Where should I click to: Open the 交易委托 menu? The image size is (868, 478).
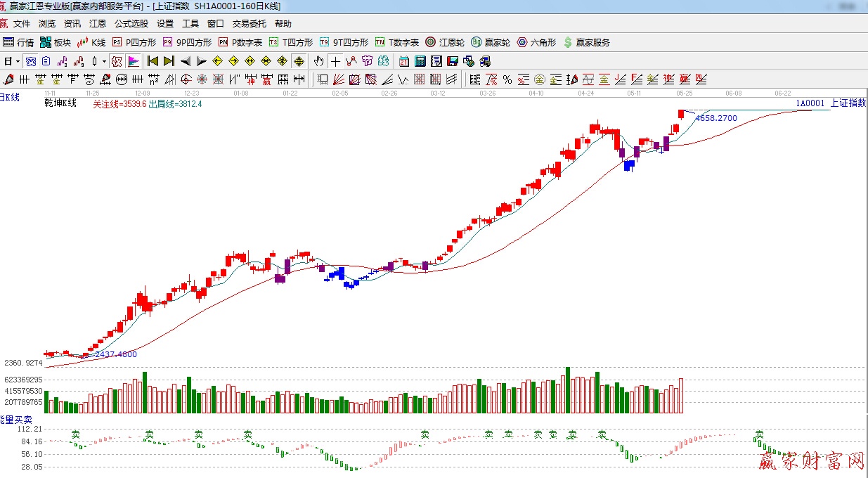point(250,24)
